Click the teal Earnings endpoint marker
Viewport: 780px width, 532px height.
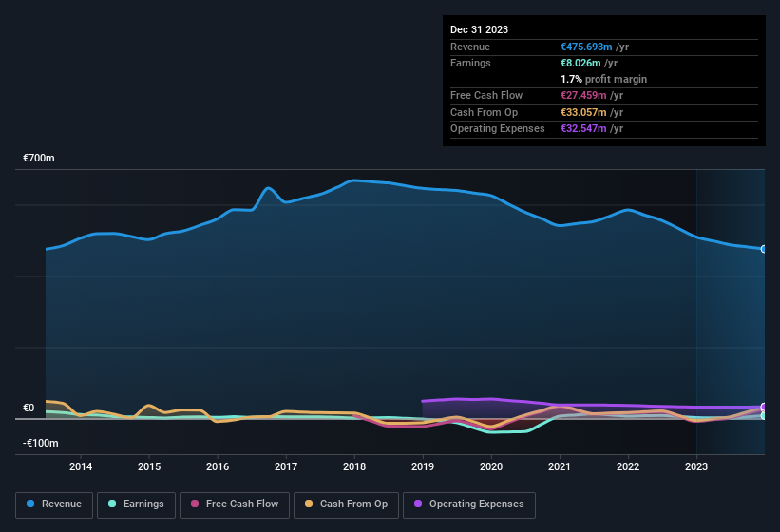tap(764, 416)
